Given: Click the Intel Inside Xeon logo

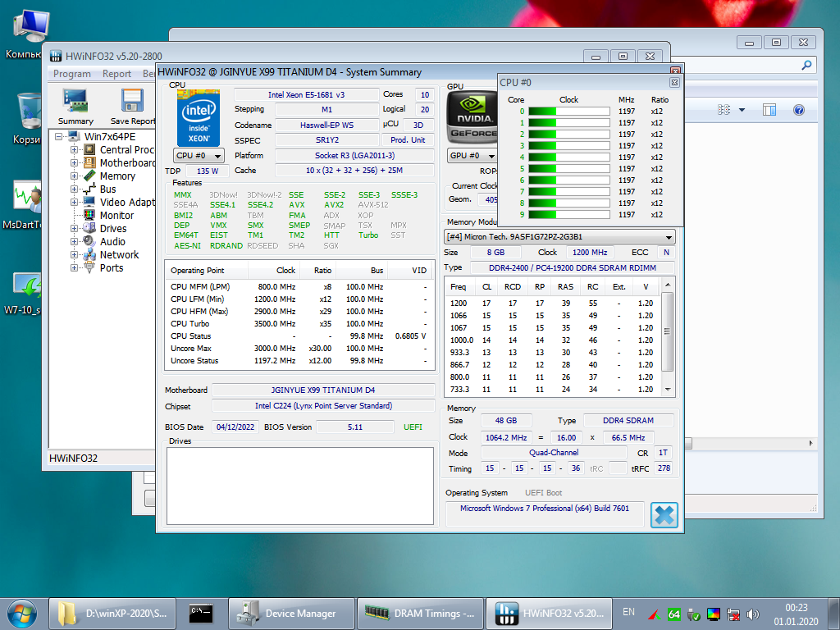Looking at the screenshot, I should pos(199,118).
